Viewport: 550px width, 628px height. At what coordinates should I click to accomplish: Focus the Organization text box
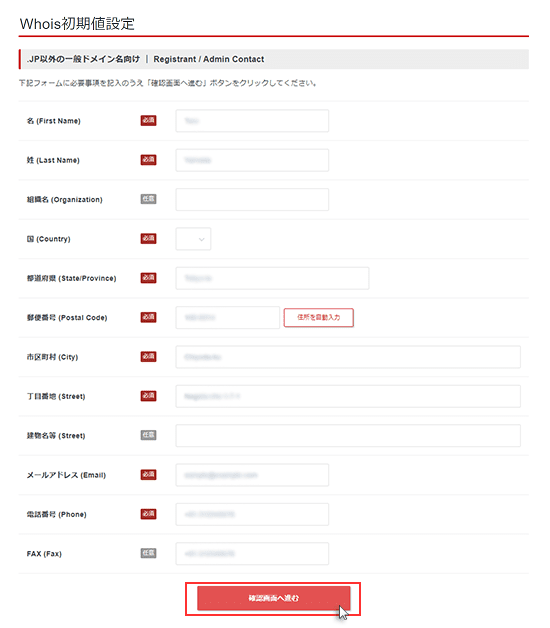click(252, 199)
